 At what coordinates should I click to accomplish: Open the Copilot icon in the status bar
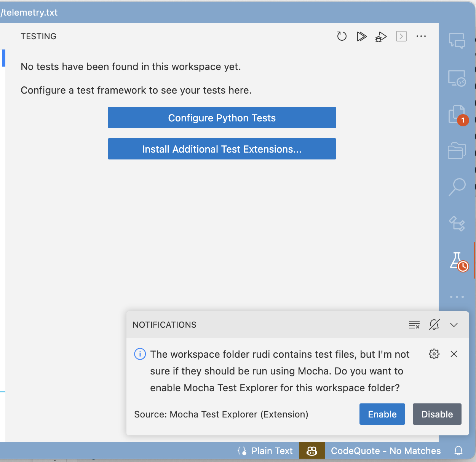[x=311, y=451]
